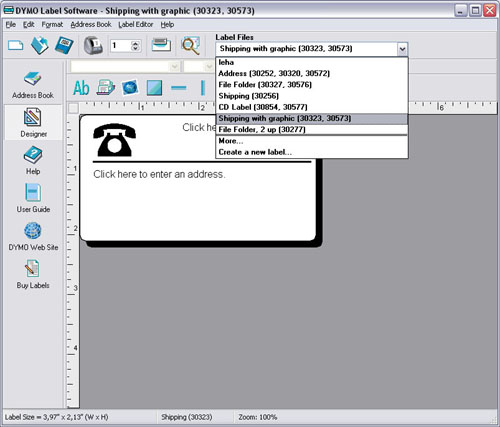Click Create a new label...
This screenshot has width=500, height=427.
pyautogui.click(x=312, y=152)
